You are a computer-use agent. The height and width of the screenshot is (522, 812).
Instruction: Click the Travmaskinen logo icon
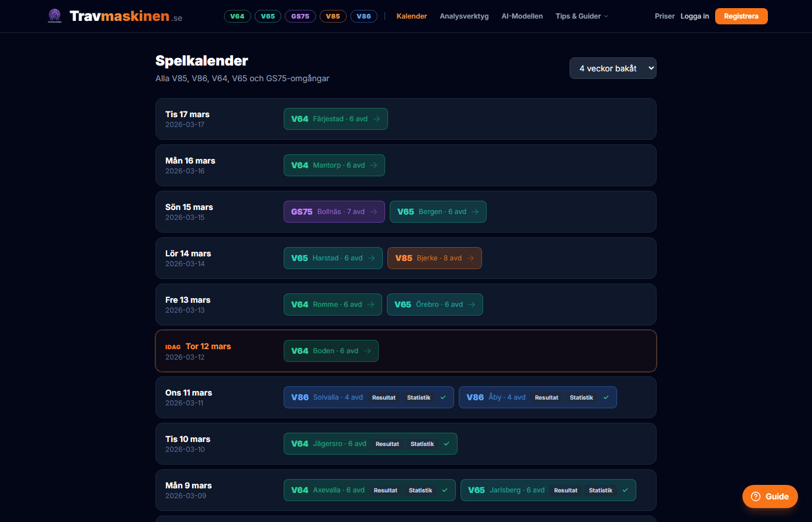pos(55,16)
